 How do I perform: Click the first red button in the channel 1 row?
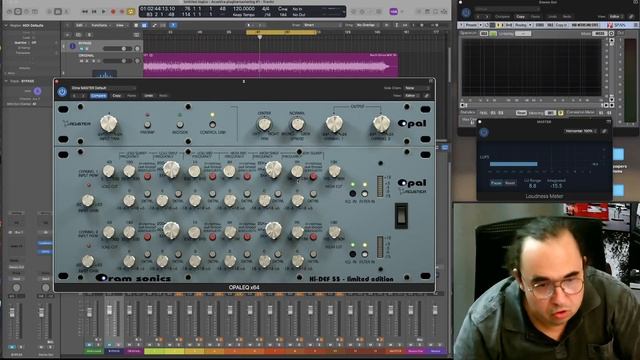(x=147, y=177)
